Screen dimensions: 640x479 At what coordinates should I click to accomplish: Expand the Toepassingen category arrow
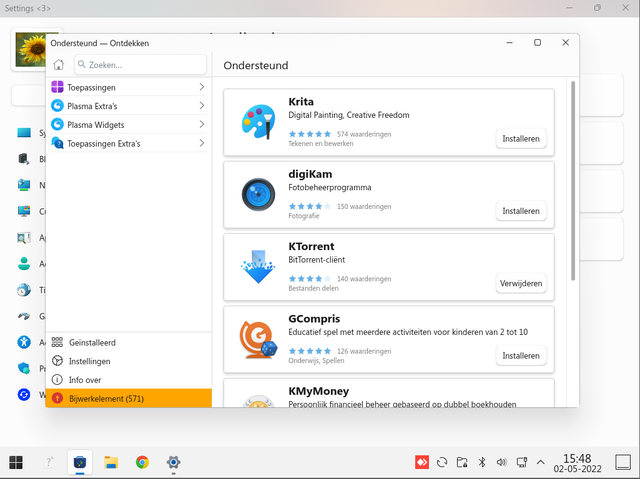click(x=201, y=88)
